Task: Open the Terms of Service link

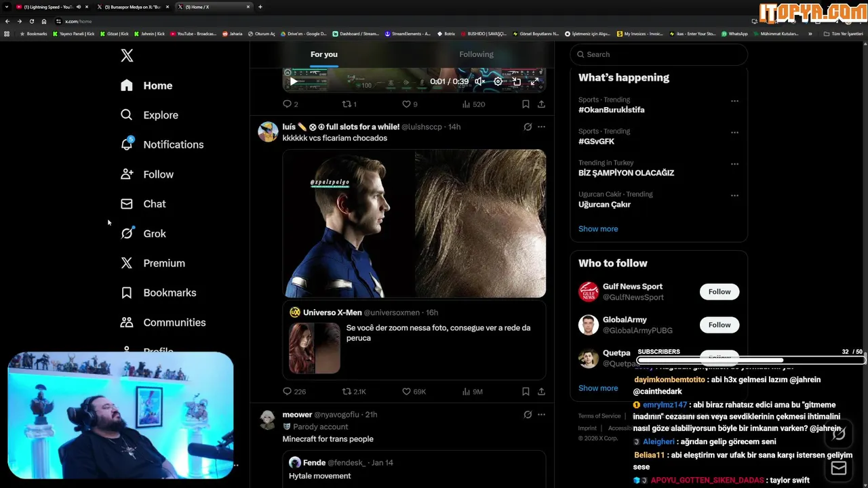Action: click(599, 416)
